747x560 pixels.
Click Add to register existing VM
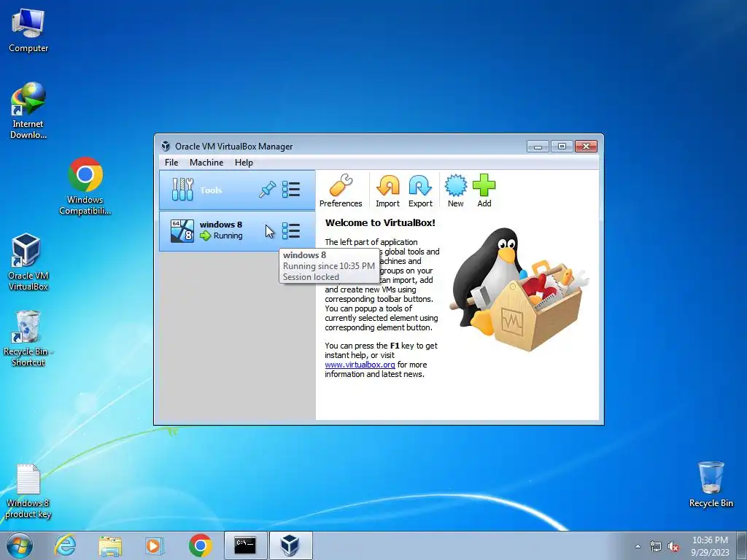(x=484, y=190)
